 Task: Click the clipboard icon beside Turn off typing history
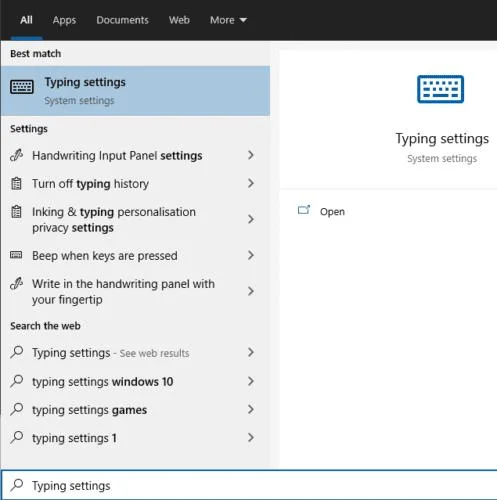tap(16, 184)
